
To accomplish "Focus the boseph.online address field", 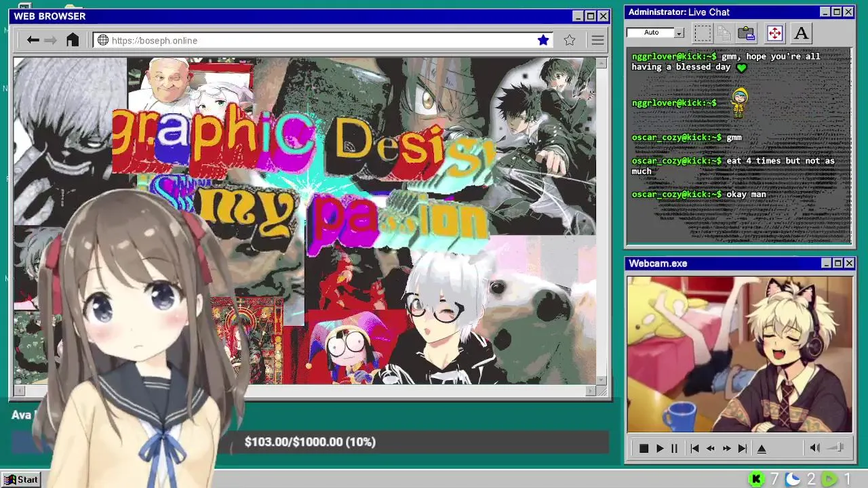I will (x=323, y=41).
